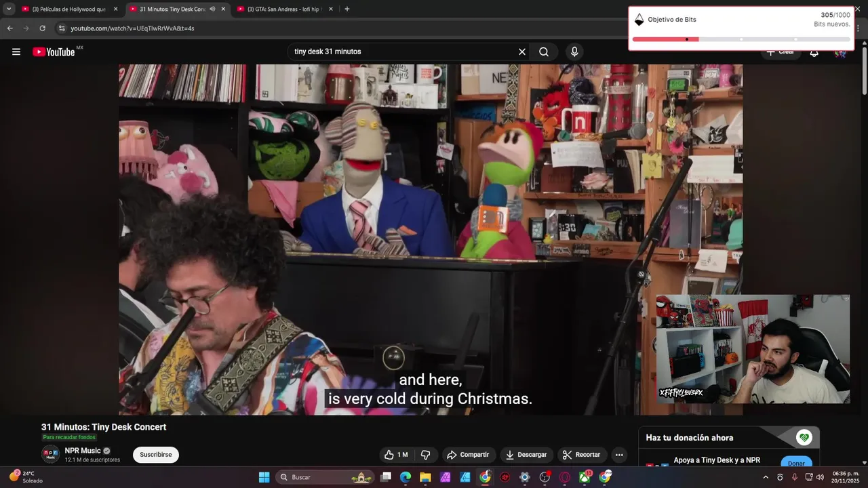Go back in browser history
The width and height of the screenshot is (868, 488).
(9, 28)
